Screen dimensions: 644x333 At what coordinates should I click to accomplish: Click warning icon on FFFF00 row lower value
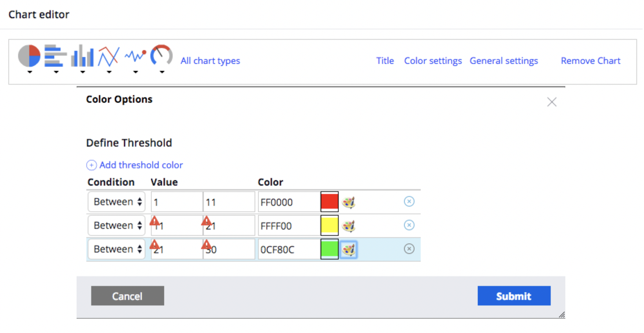(155, 221)
